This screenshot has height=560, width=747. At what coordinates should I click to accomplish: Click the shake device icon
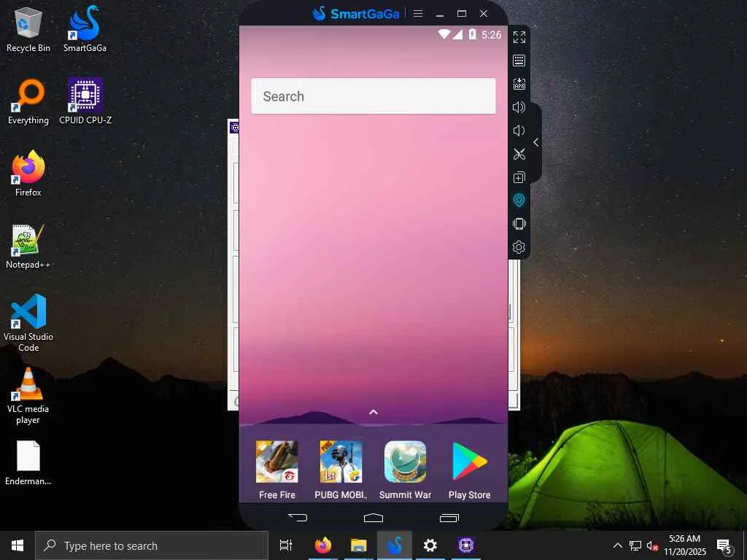click(519, 224)
